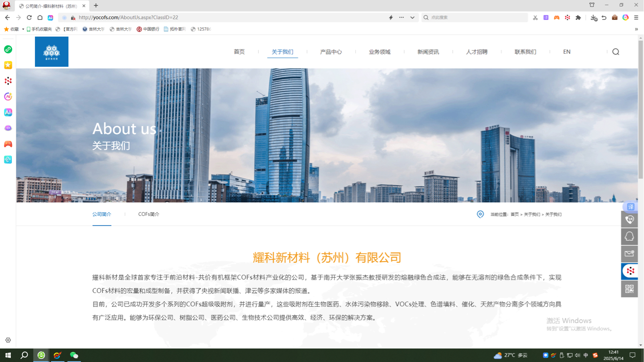Click the 24-hour phone service side icon
The height and width of the screenshot is (362, 644).
629,220
